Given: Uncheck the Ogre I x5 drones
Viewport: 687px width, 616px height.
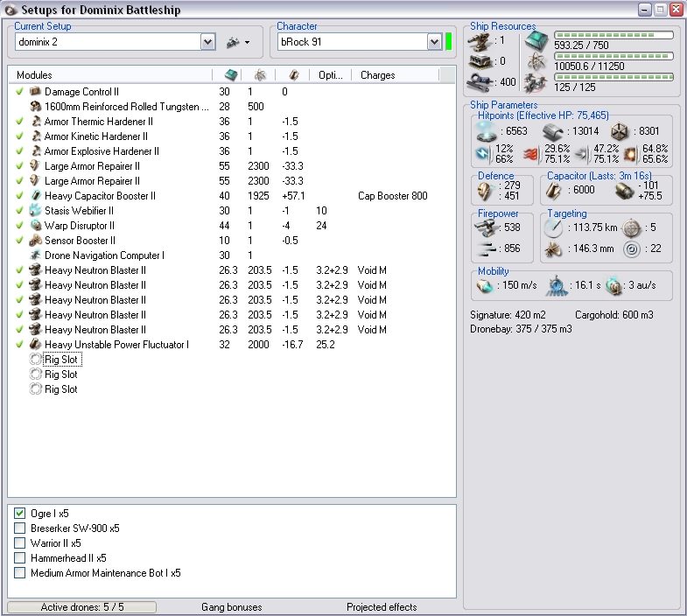Looking at the screenshot, I should [x=20, y=514].
